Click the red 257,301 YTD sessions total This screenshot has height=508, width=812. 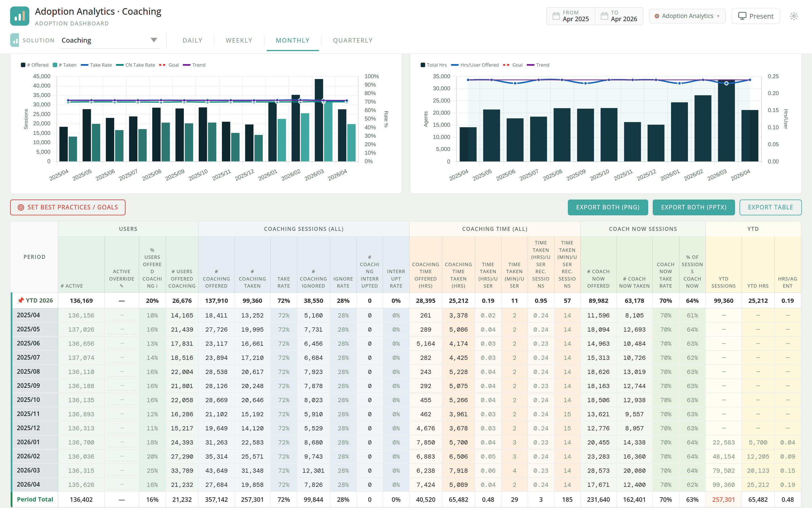coord(723,500)
